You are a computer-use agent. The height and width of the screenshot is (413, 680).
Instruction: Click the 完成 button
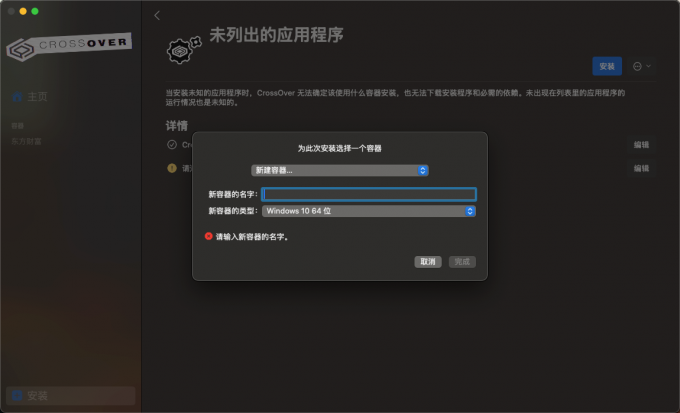point(462,262)
